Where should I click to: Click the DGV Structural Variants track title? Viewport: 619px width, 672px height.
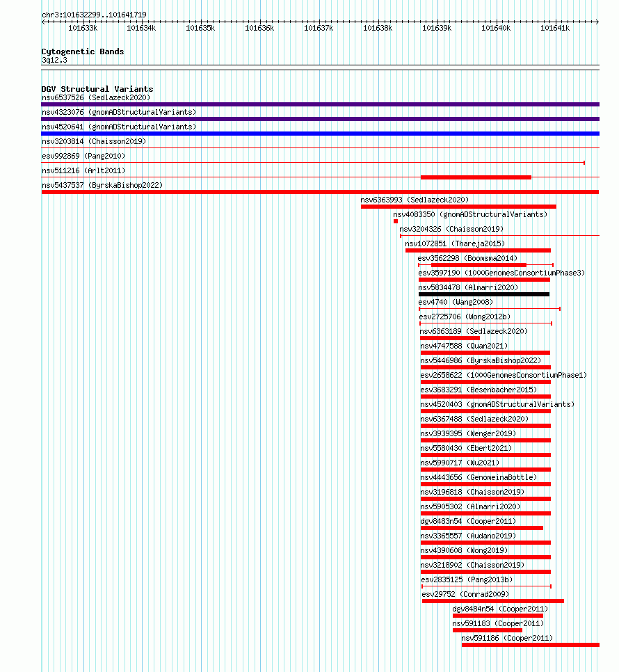tap(97, 89)
